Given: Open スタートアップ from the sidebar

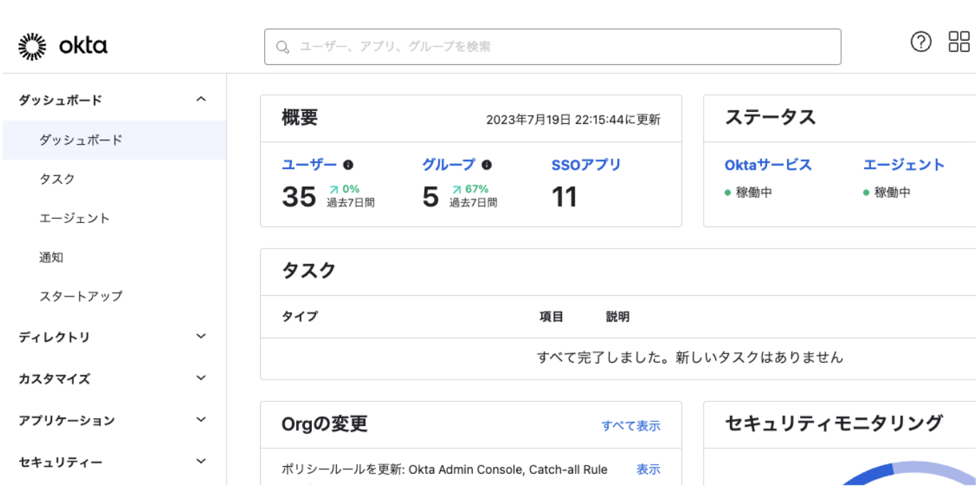Looking at the screenshot, I should click(x=66, y=296).
